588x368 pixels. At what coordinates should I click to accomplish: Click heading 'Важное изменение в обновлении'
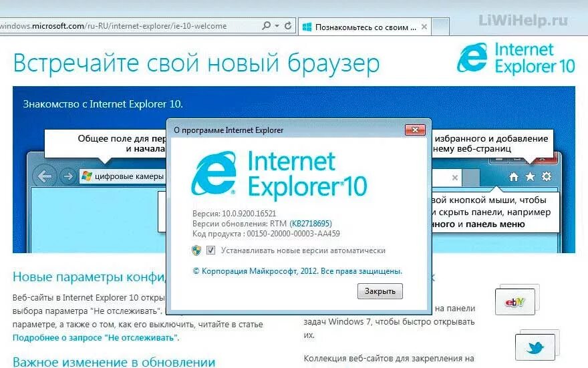(x=114, y=361)
